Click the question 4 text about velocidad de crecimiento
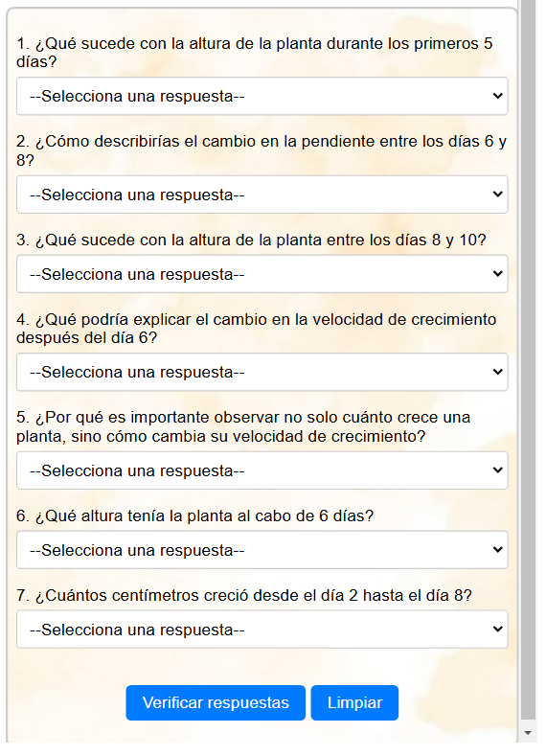 [x=257, y=329]
